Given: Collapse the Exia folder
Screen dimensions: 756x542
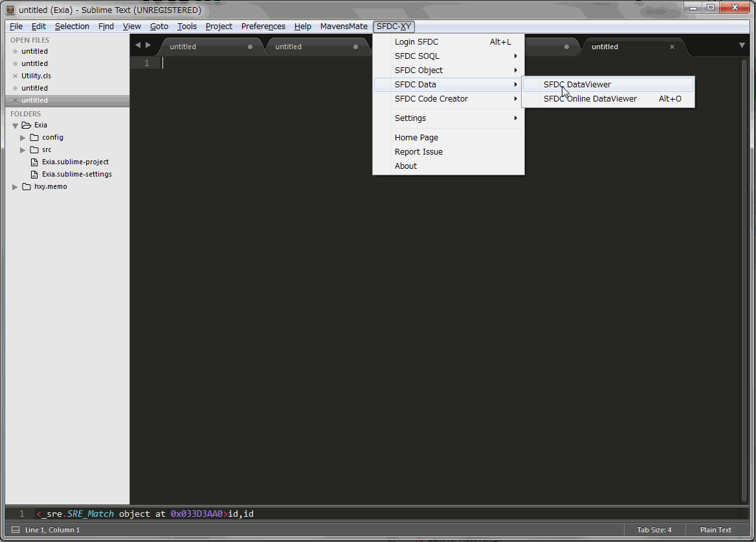Looking at the screenshot, I should point(15,125).
